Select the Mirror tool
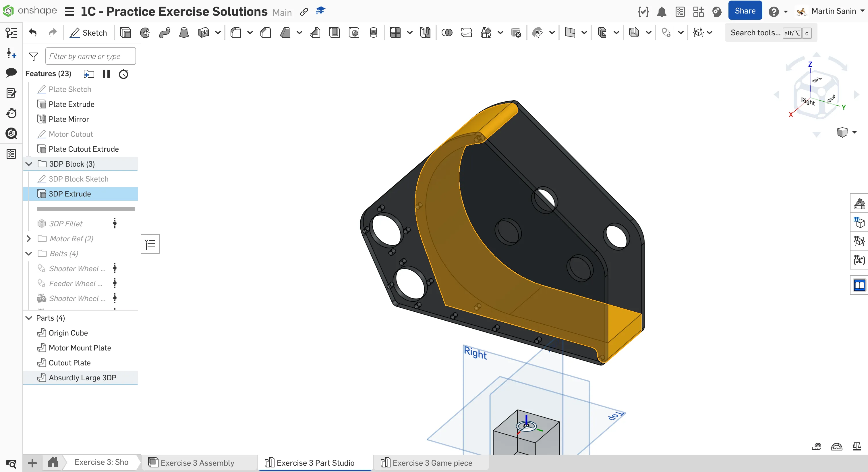Screen dimensions: 868x472 pos(425,33)
